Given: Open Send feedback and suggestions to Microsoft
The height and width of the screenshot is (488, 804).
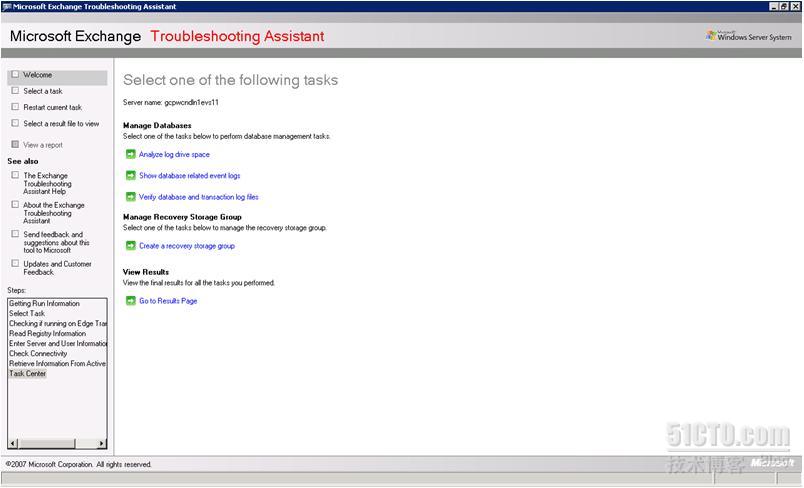Looking at the screenshot, I should pos(56,242).
